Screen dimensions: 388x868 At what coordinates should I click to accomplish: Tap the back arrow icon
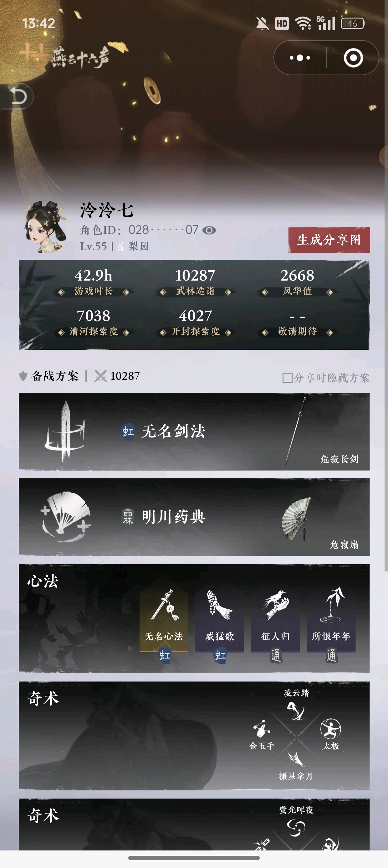coord(18,96)
